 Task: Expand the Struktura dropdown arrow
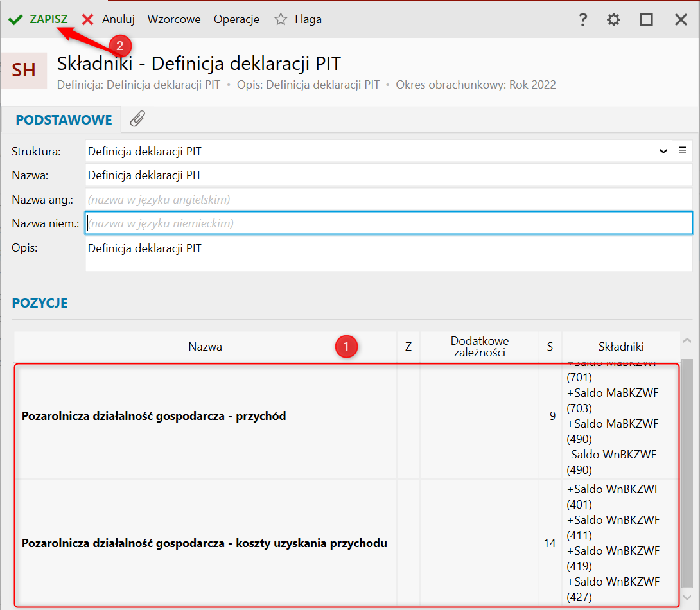(x=663, y=152)
